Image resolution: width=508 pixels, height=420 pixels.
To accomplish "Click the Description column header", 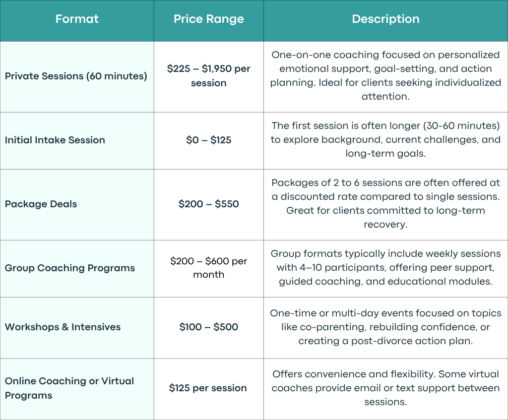I will tap(385, 19).
